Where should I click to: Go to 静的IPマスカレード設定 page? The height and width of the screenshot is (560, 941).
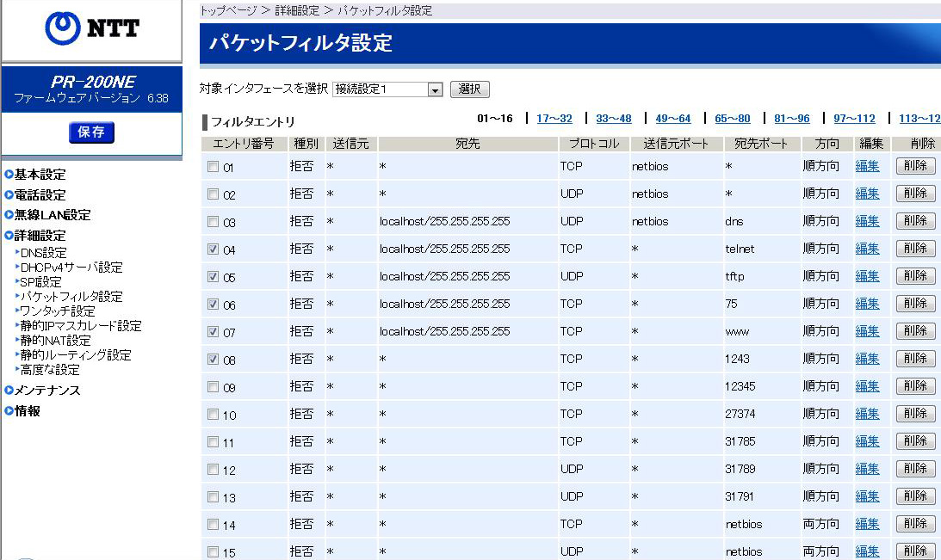[x=81, y=326]
